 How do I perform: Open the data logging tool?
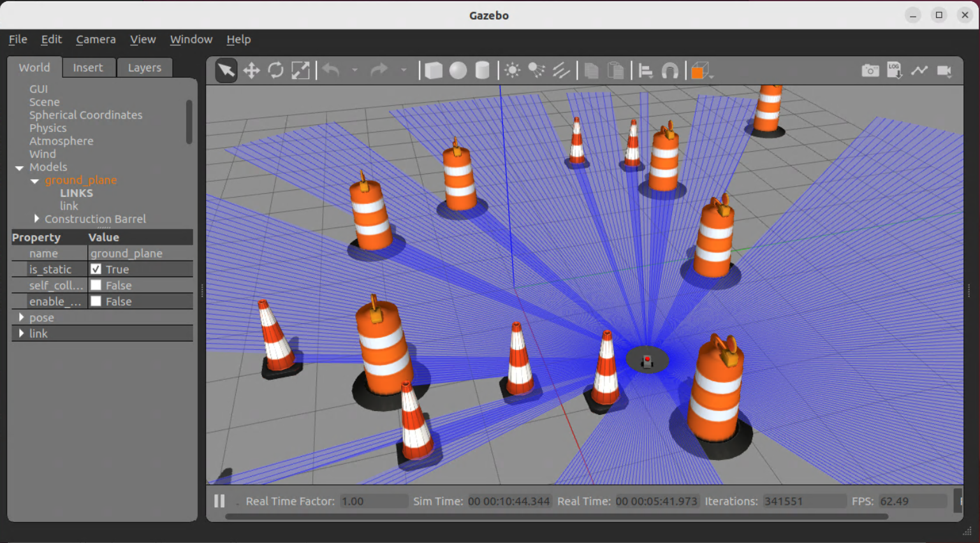tap(895, 70)
